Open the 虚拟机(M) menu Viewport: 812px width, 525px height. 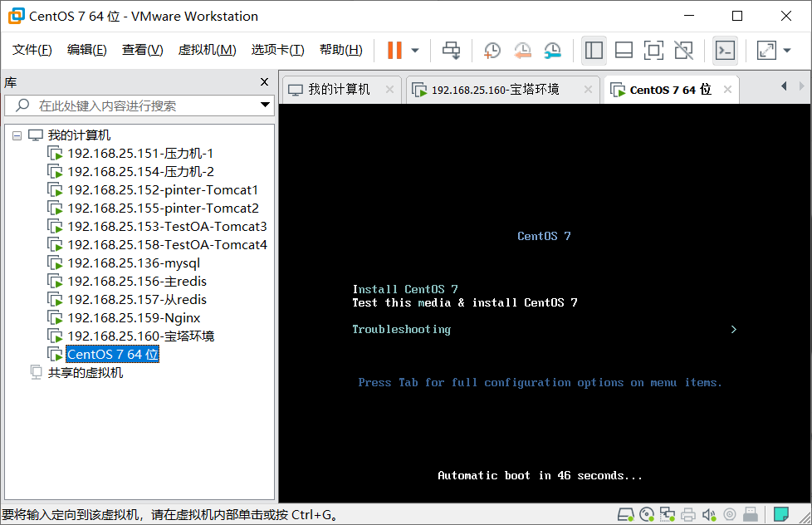207,50
